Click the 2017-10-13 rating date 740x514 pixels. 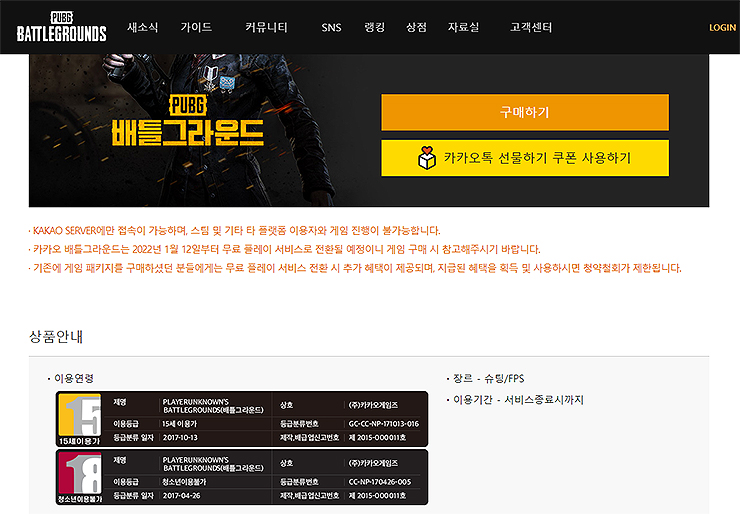[180, 438]
